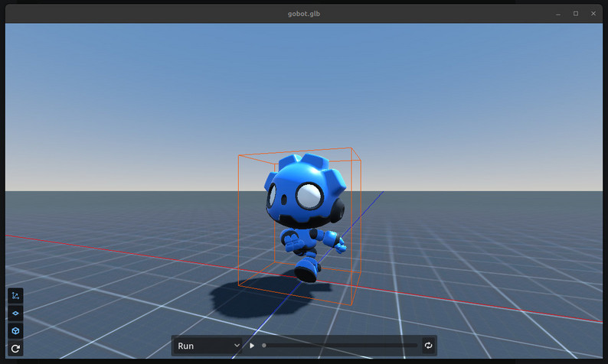Toggle the axis gizmo display button
This screenshot has height=364, width=608.
(x=15, y=296)
